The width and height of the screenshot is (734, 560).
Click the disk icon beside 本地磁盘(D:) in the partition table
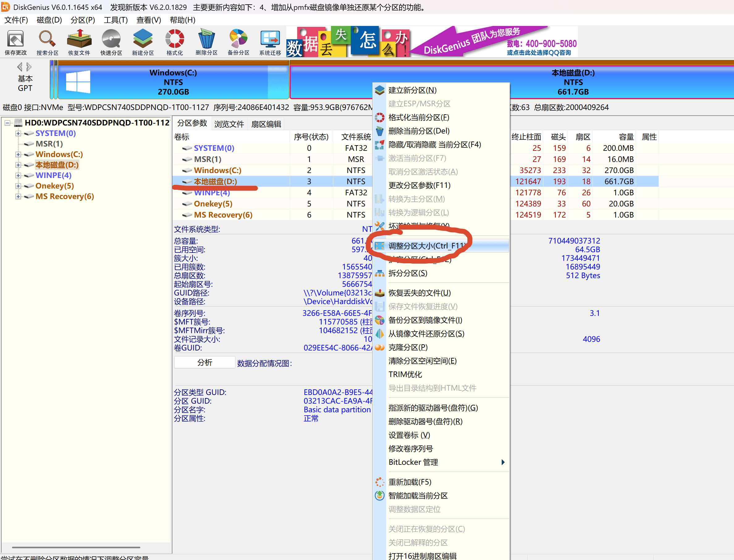tap(187, 182)
